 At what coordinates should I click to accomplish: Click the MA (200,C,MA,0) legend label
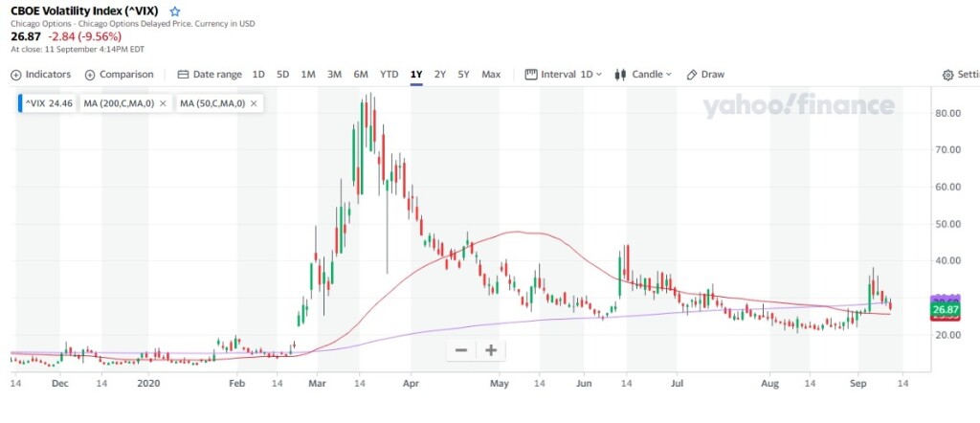pos(119,103)
